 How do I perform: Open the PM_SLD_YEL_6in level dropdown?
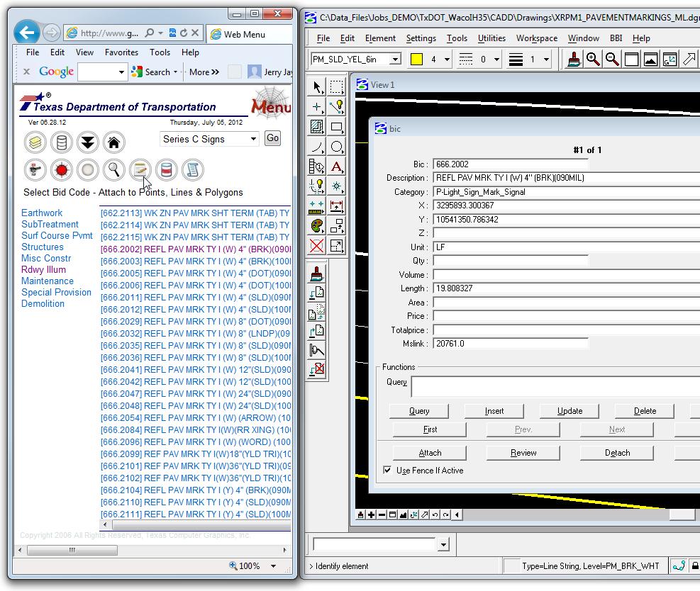tap(394, 60)
